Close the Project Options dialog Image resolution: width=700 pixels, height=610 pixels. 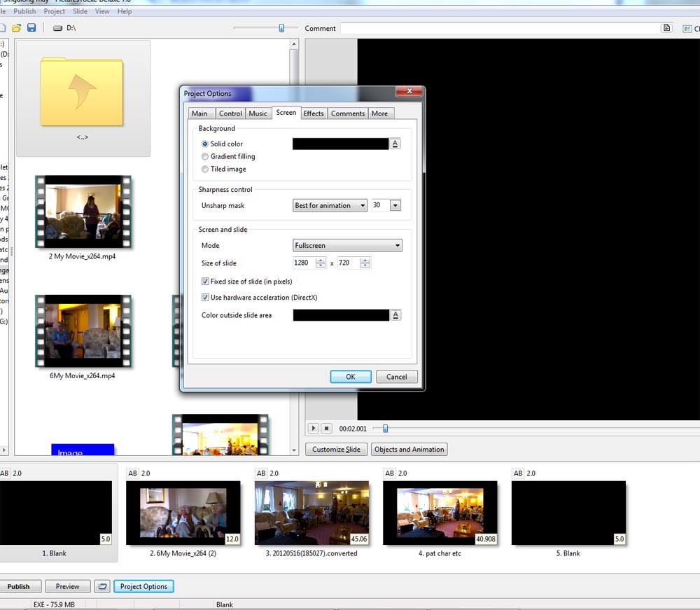tap(409, 91)
